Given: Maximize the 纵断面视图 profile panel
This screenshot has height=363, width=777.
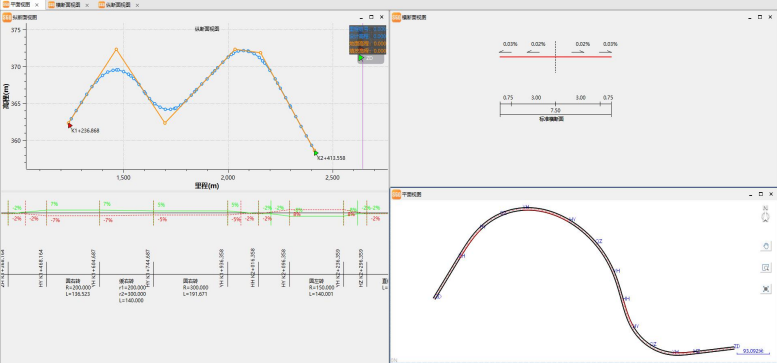Looking at the screenshot, I should tap(372, 17).
